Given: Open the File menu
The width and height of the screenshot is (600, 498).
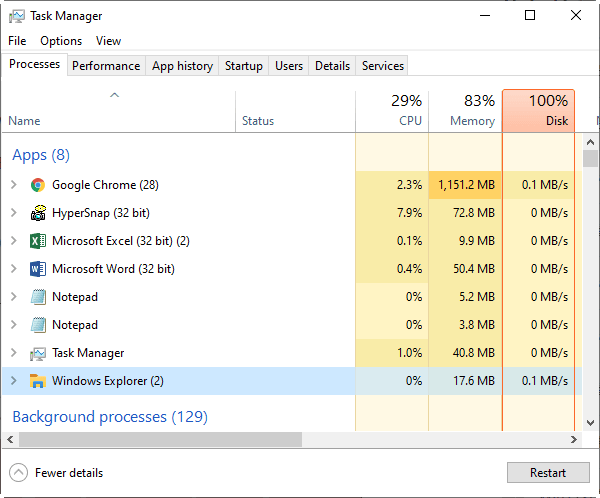Looking at the screenshot, I should coord(17,41).
